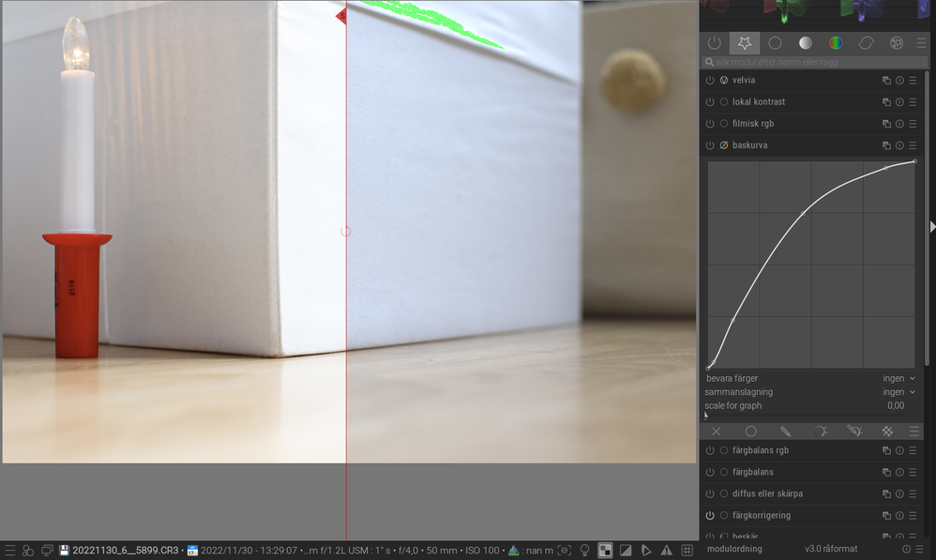The image size is (936, 560).
Task: Select the favorites star module group tab
Action: tap(745, 43)
